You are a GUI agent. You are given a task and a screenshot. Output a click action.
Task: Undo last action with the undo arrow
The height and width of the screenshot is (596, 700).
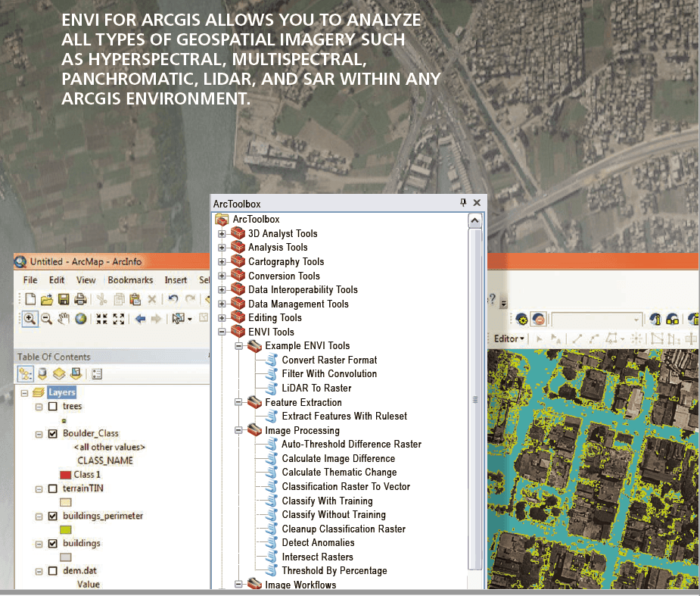173,299
